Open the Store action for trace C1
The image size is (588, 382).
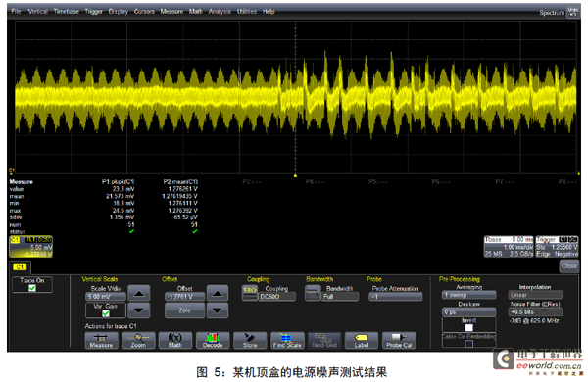click(x=250, y=340)
